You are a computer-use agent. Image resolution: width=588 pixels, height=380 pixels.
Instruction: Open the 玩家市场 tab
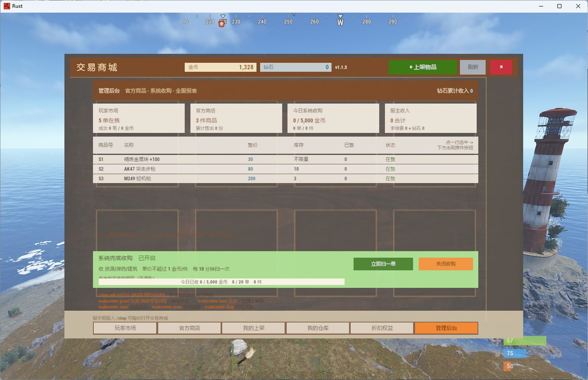click(x=125, y=328)
